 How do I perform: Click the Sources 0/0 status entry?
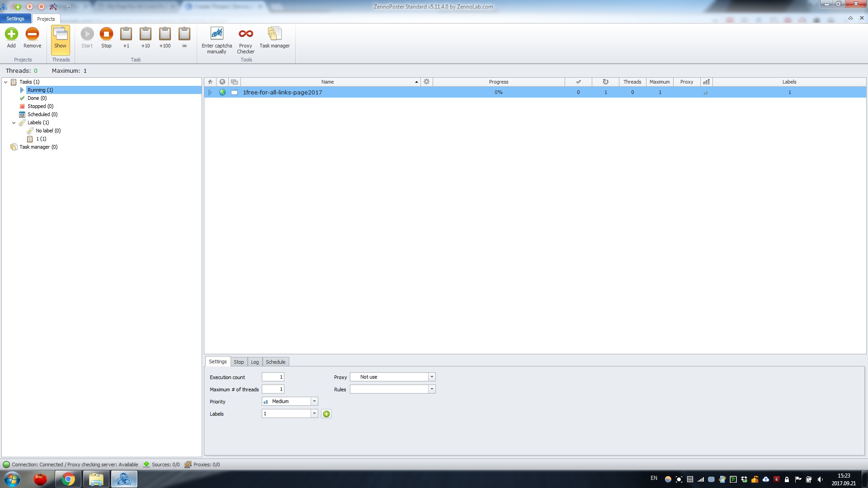click(161, 465)
